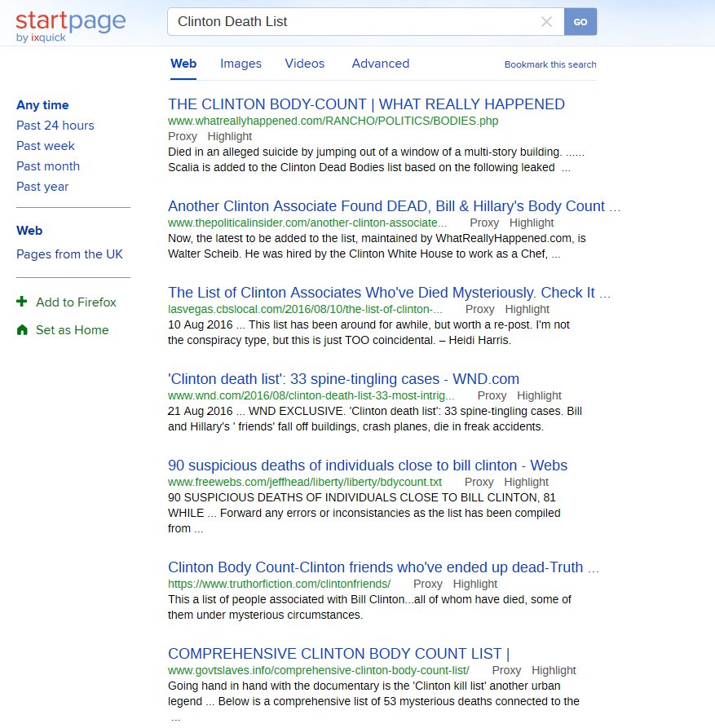Screen dimensions: 715x728
Task: Open Proxy for truthorfiction result
Action: point(428,584)
